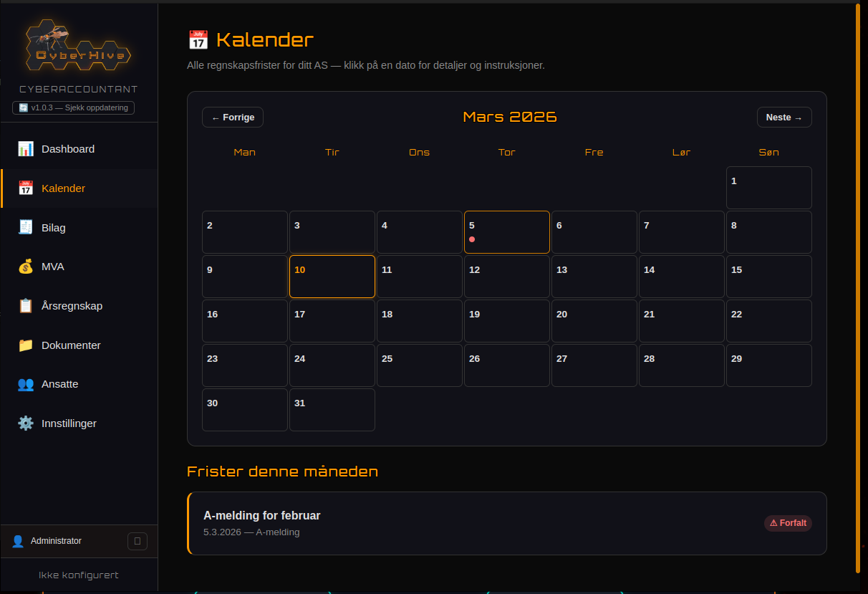Viewport: 868px width, 594px height.
Task: Click the blue Administrator avatar icon
Action: pos(18,541)
